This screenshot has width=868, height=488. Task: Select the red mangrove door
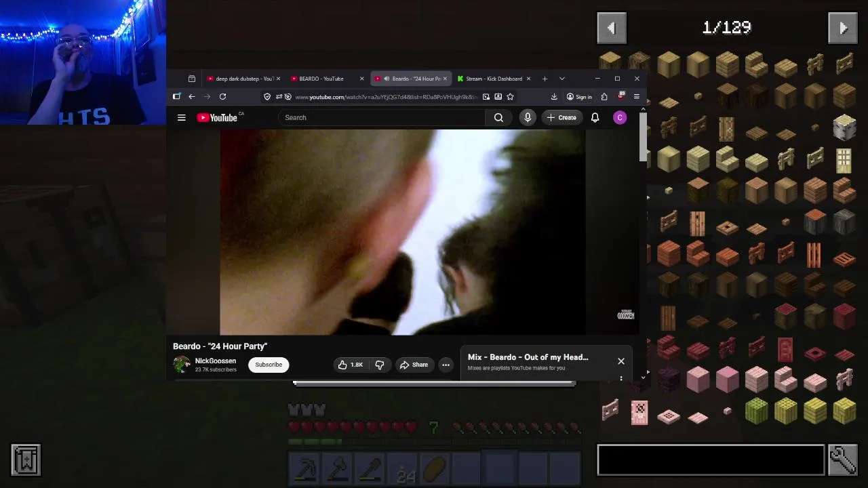click(x=785, y=350)
